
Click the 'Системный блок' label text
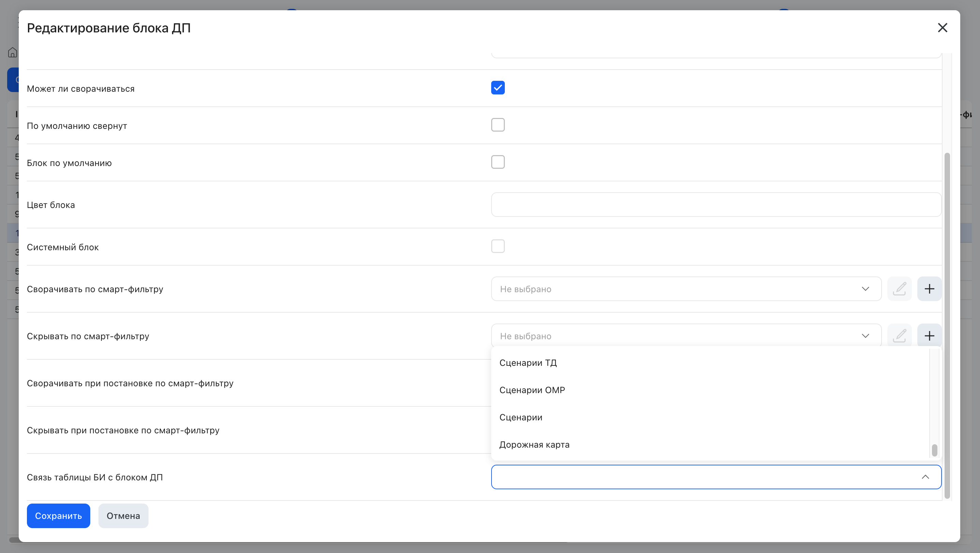[x=63, y=247]
